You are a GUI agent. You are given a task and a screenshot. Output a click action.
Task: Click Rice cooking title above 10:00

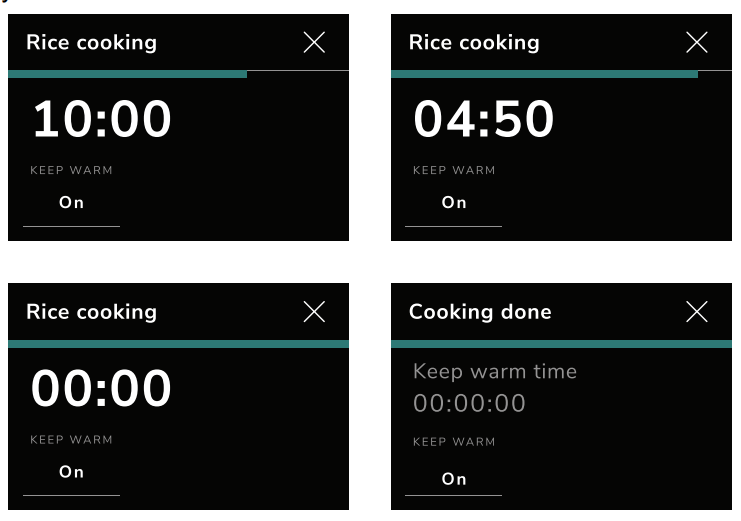click(x=91, y=42)
